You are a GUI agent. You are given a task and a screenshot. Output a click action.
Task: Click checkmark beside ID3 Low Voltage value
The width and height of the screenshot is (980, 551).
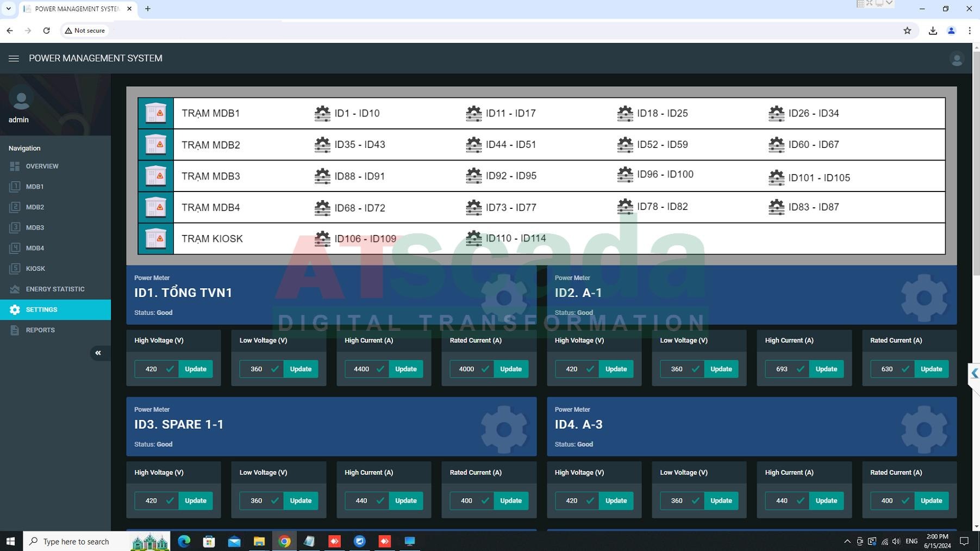click(x=274, y=500)
